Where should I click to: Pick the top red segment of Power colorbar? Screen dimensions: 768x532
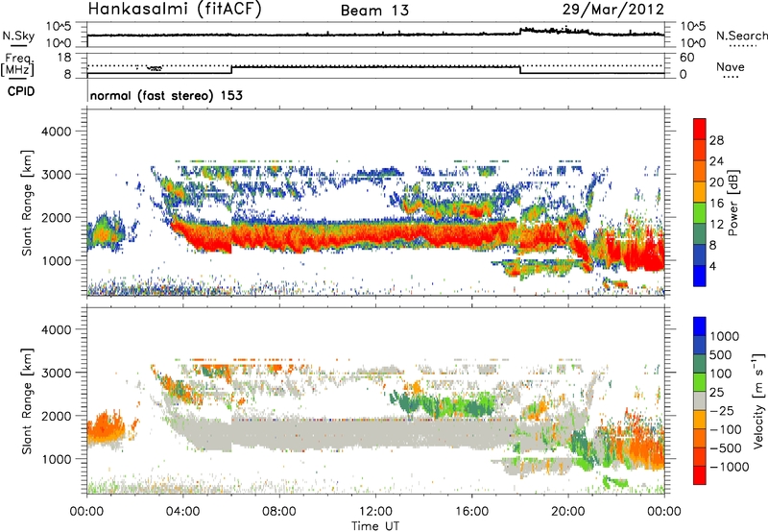pos(700,129)
